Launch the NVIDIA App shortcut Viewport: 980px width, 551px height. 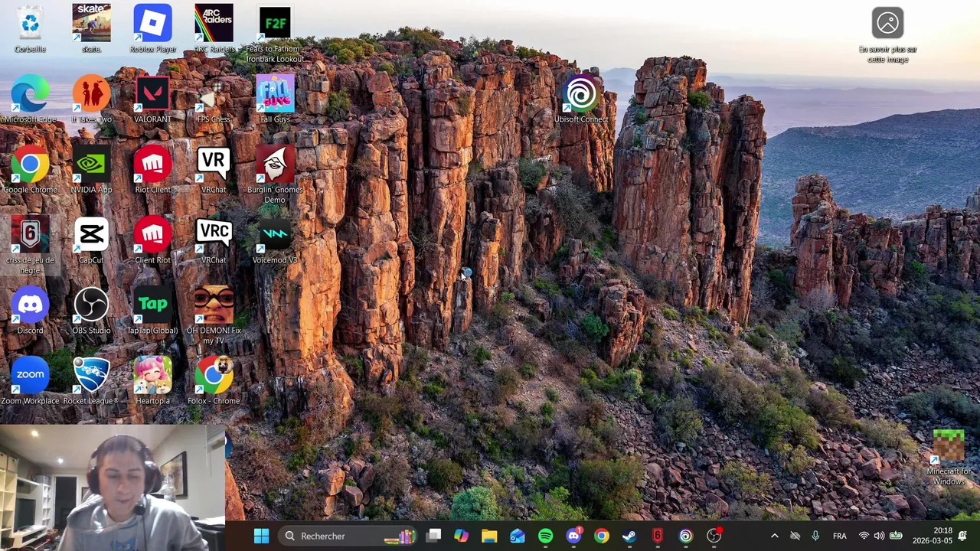point(91,170)
